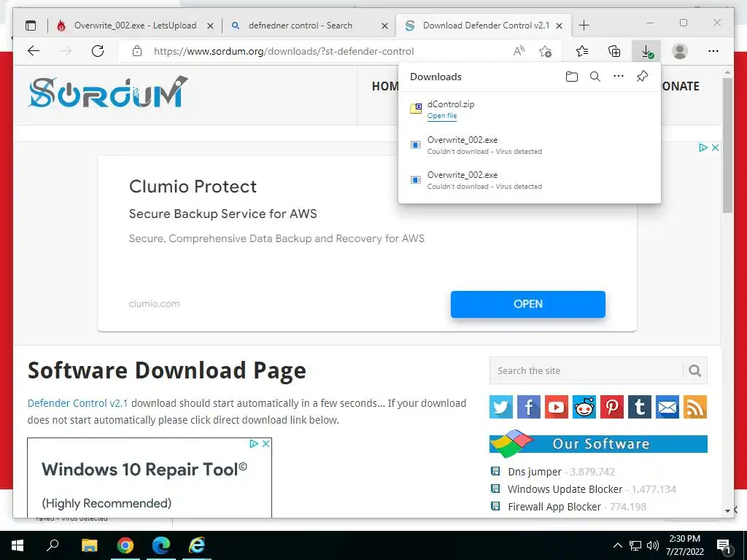Click Windows 10 Repair Tool ad text
This screenshot has height=560, width=747.
pos(144,470)
